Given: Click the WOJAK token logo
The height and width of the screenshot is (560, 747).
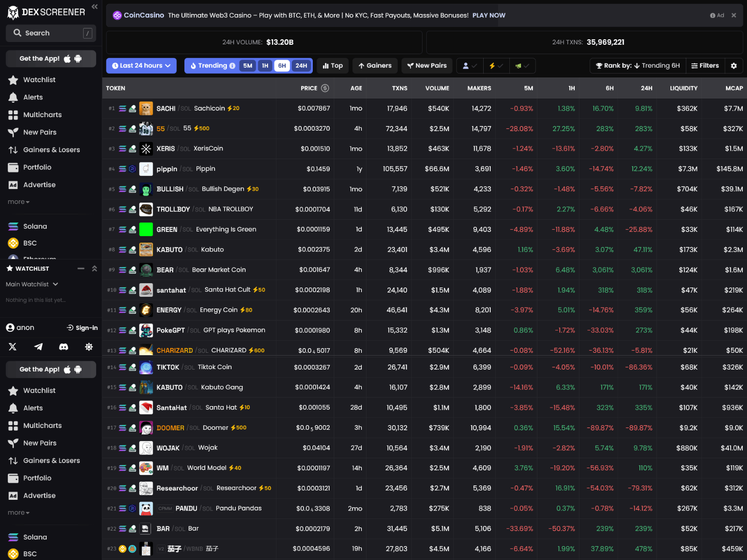Looking at the screenshot, I should [x=146, y=448].
